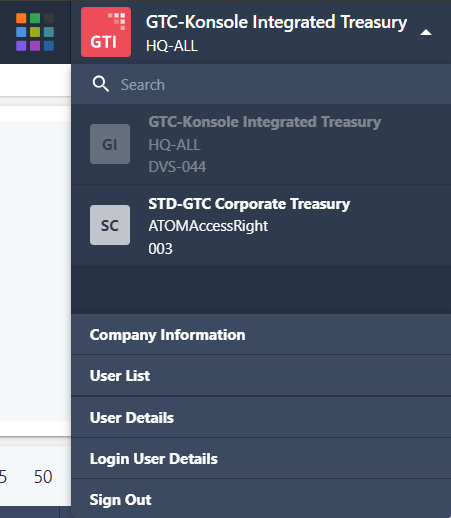Screen dimensions: 451x518
Task: Open the User List page
Action: click(x=261, y=376)
